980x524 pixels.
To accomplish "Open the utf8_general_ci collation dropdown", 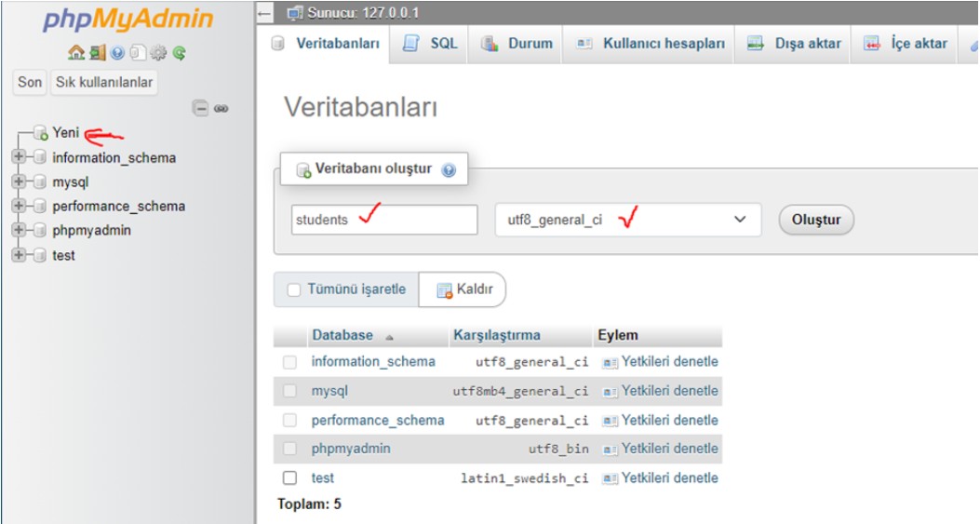I will (x=627, y=220).
